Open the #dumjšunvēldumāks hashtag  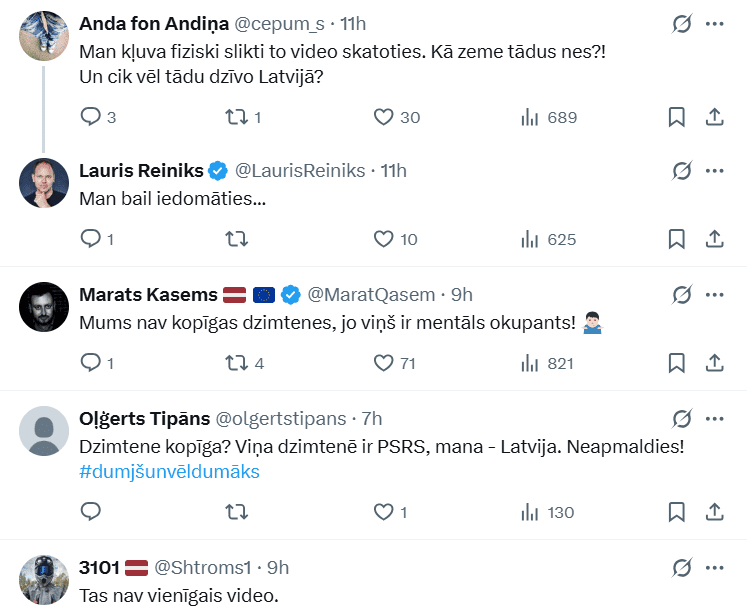(x=169, y=471)
